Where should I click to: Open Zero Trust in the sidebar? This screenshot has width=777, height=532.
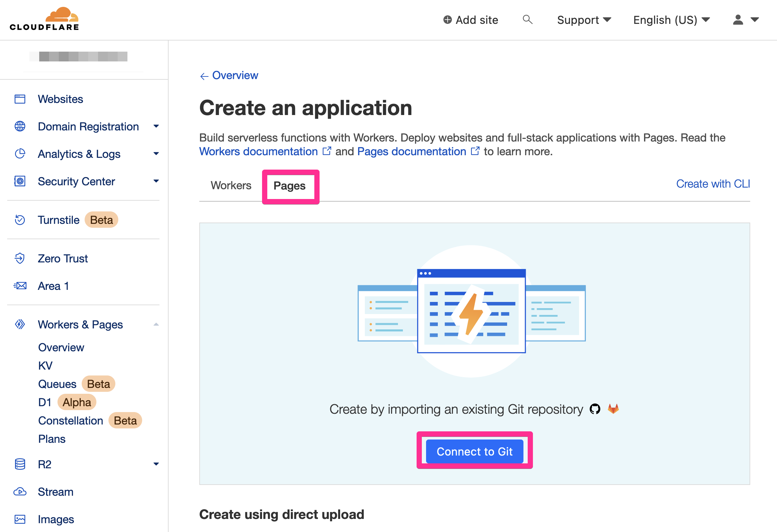point(63,258)
